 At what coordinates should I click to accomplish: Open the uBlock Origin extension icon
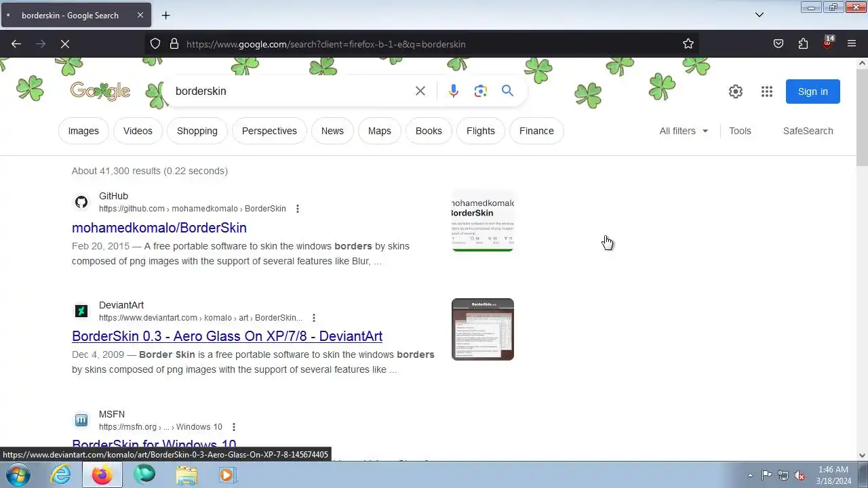click(827, 43)
